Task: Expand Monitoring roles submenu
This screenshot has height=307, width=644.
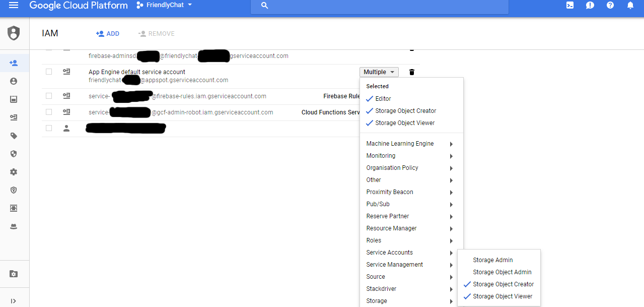Action: tap(411, 156)
